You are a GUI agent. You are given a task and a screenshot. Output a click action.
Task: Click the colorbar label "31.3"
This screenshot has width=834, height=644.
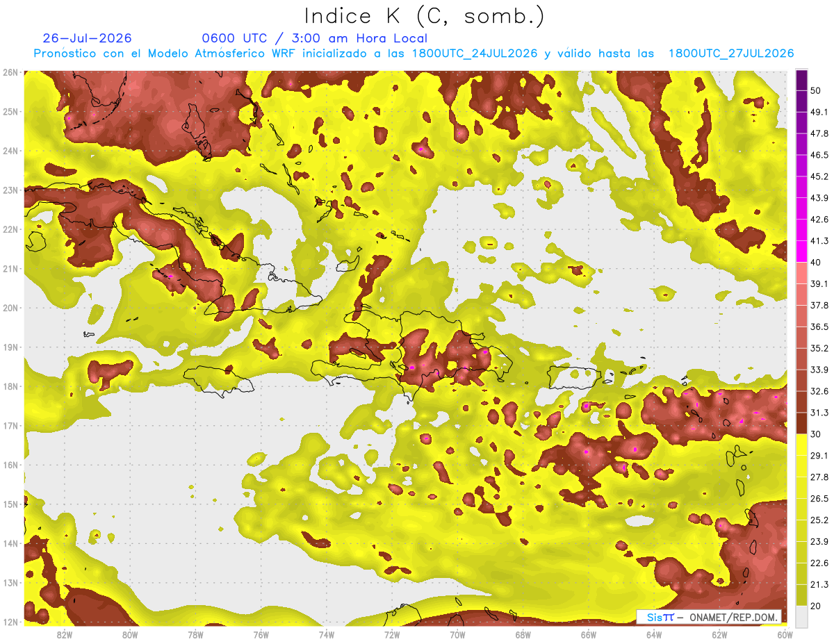[x=819, y=413]
